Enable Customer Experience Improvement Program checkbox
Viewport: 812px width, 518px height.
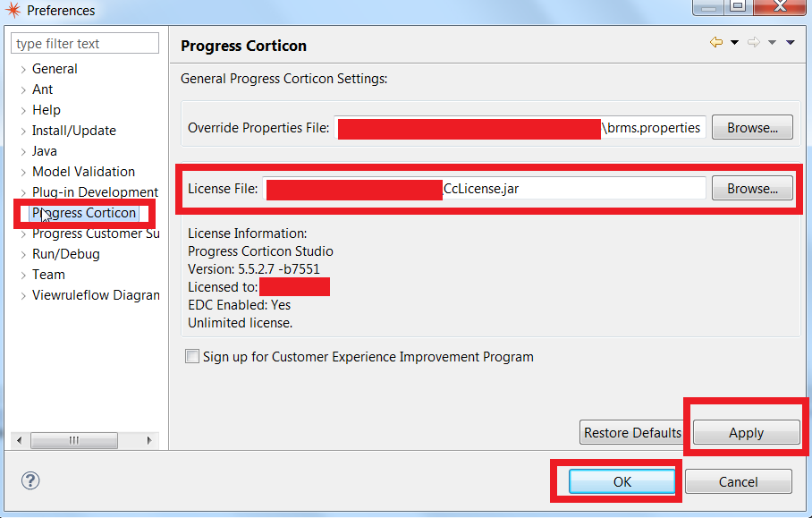192,356
